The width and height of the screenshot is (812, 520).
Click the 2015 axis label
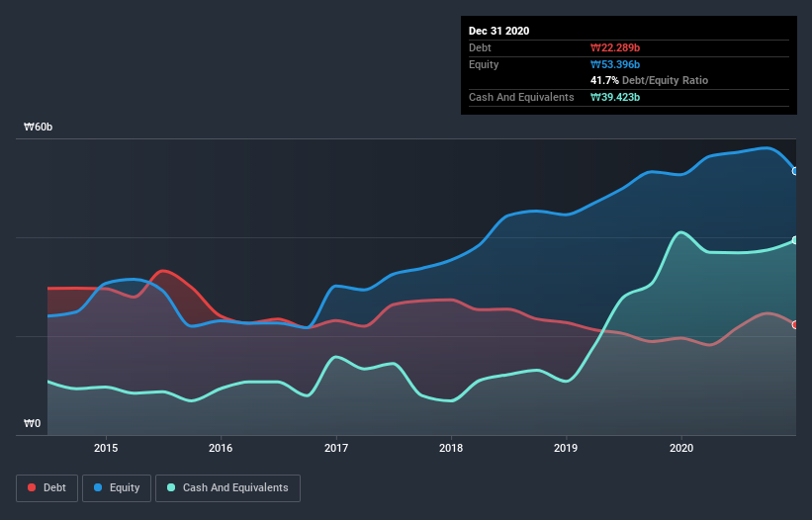pos(106,448)
